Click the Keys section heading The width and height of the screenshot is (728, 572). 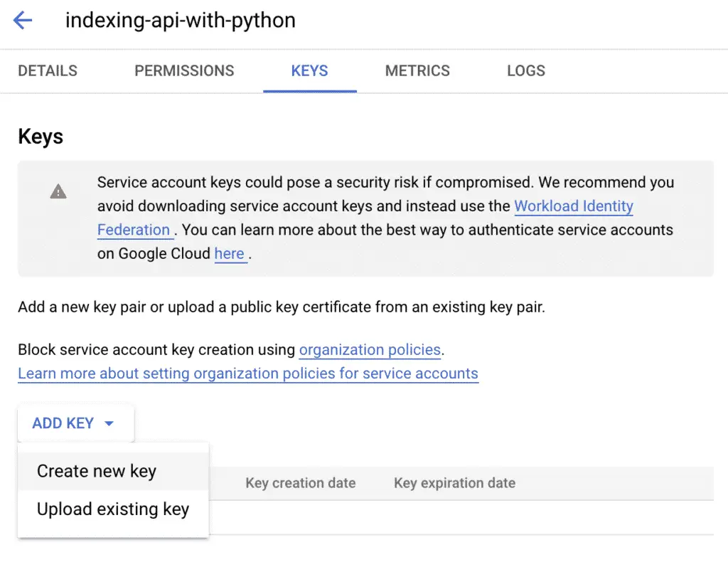[41, 137]
